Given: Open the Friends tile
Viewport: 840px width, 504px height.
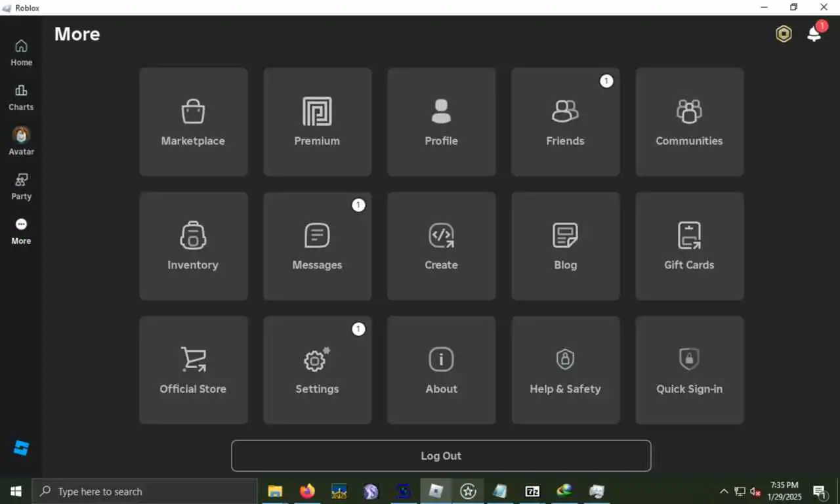Looking at the screenshot, I should 565,122.
